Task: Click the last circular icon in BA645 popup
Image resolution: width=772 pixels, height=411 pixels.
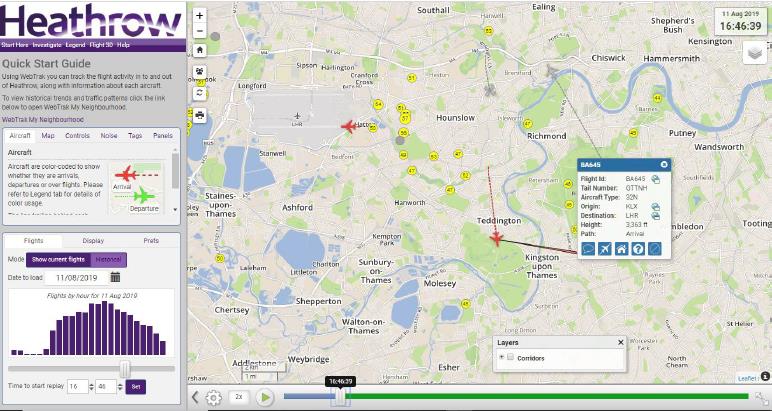Action: pyautogui.click(x=654, y=249)
